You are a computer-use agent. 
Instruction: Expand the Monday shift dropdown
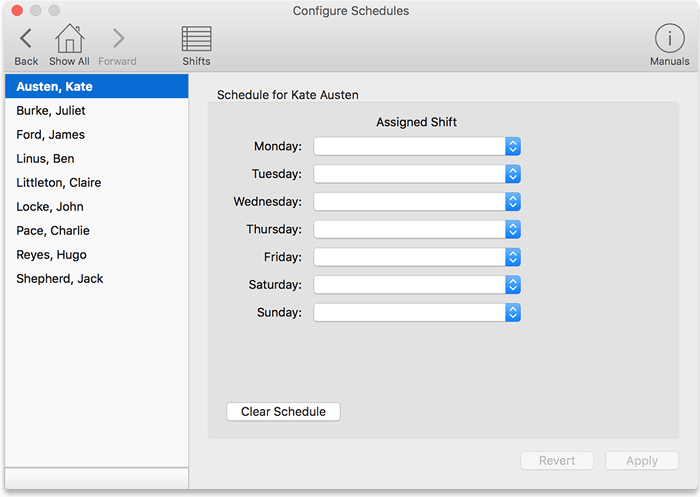pyautogui.click(x=417, y=146)
